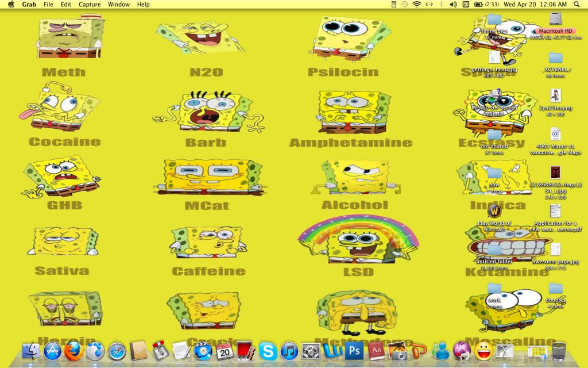
Task: Click the Wi-Fi status icon
Action: pyautogui.click(x=417, y=5)
